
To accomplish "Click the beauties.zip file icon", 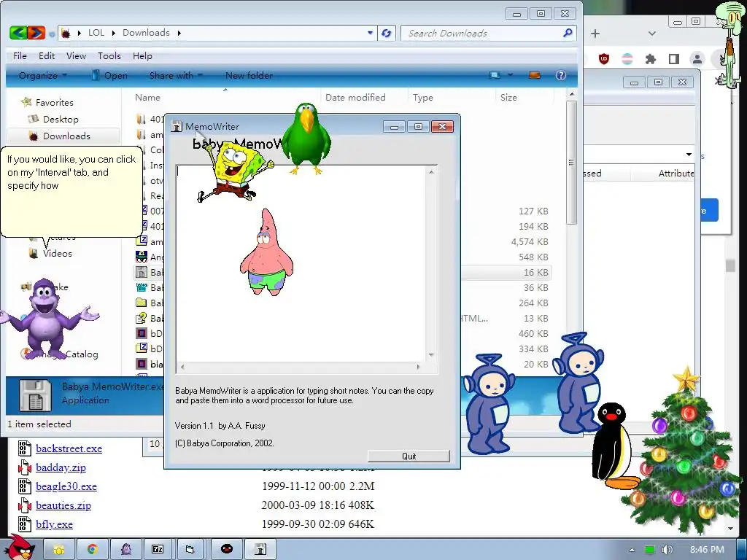I will click(24, 505).
